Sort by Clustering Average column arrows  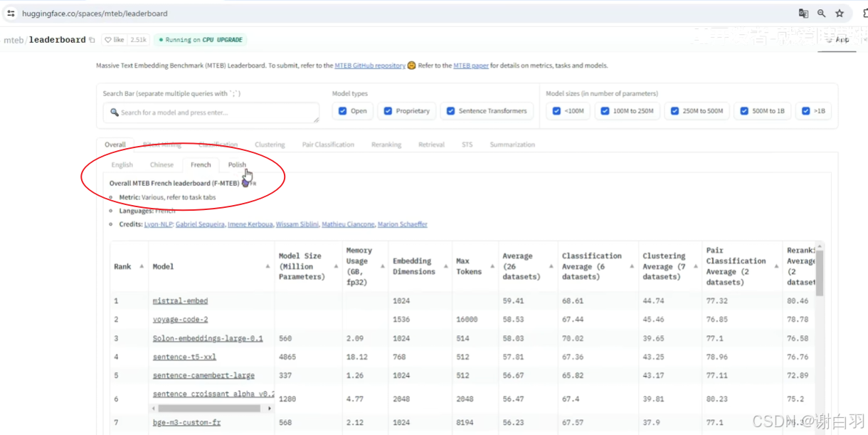[695, 266]
